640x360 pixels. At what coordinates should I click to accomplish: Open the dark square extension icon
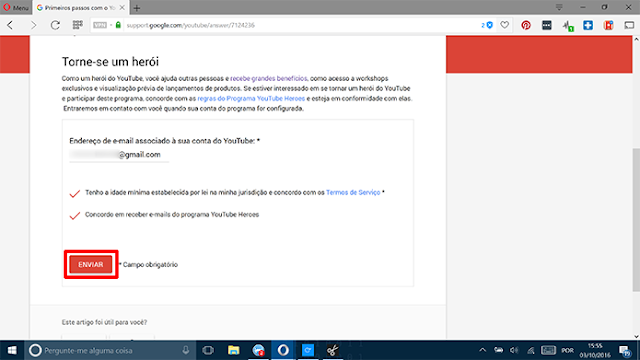click(x=547, y=25)
